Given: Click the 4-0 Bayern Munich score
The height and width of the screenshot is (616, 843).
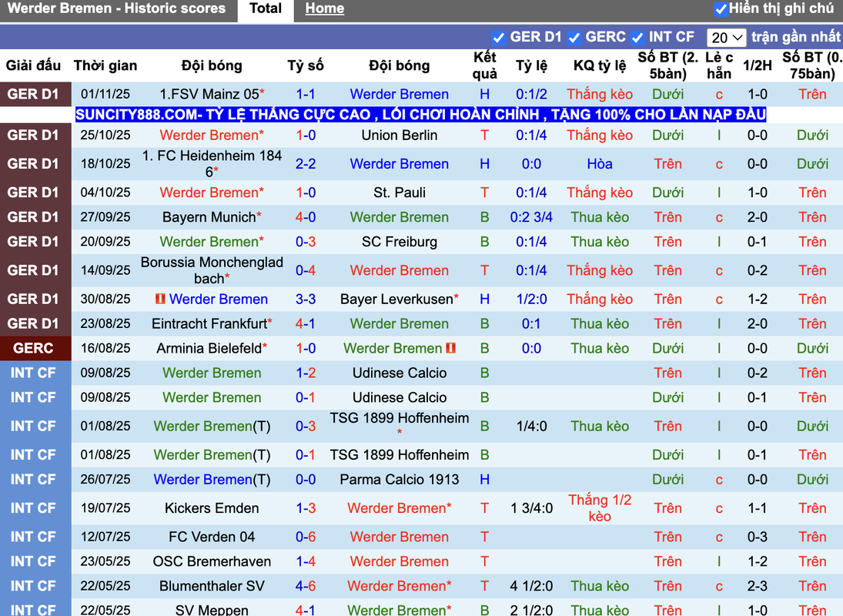Looking at the screenshot, I should click(x=306, y=217).
